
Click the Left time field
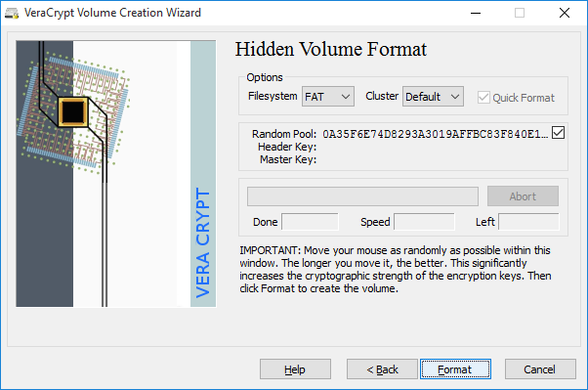(528, 222)
